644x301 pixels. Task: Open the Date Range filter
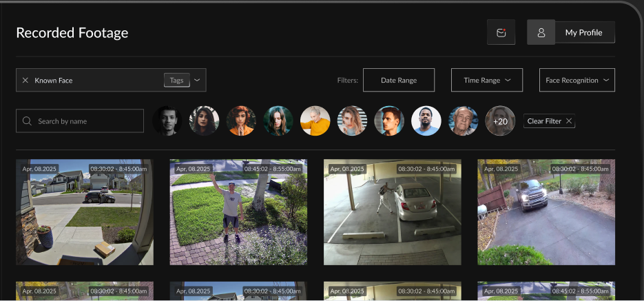pos(399,81)
